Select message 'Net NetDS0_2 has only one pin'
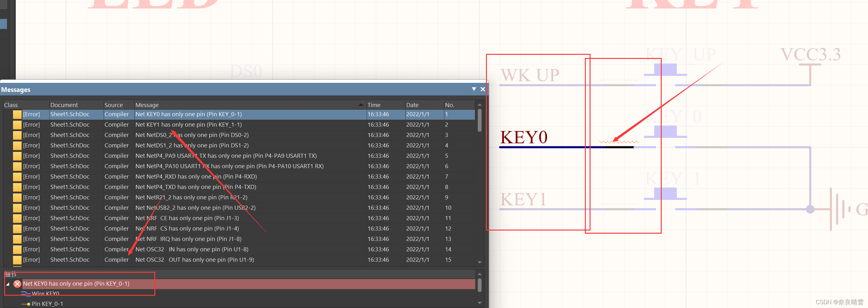 (x=192, y=135)
